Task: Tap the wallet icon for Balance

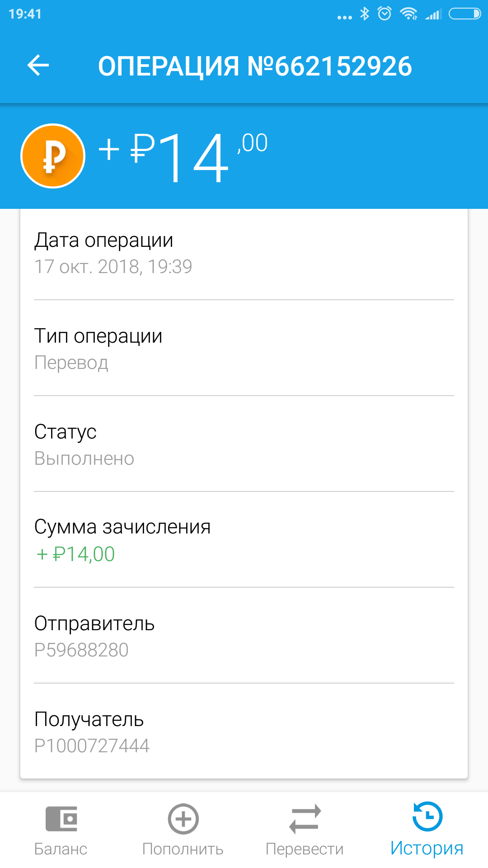Action: click(x=61, y=819)
